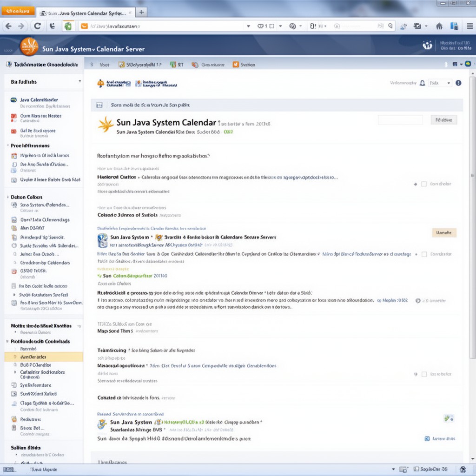Click the white user icon in blue header
Image resolution: width=476 pixels, height=476 pixels.
(x=428, y=46)
